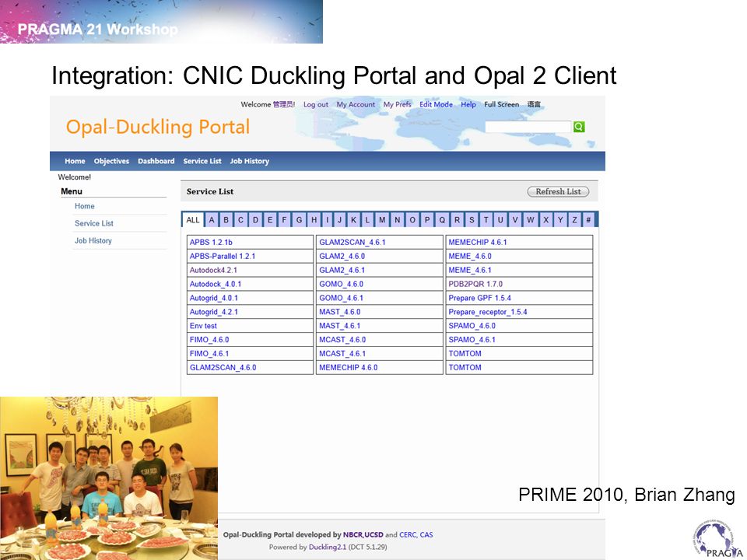747x560 pixels.
Task: Open the Env test service
Action: click(203, 326)
